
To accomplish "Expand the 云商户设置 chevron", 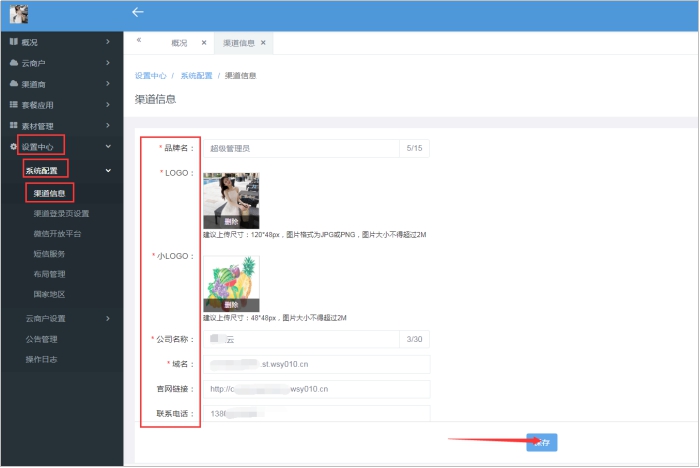I will point(108,318).
